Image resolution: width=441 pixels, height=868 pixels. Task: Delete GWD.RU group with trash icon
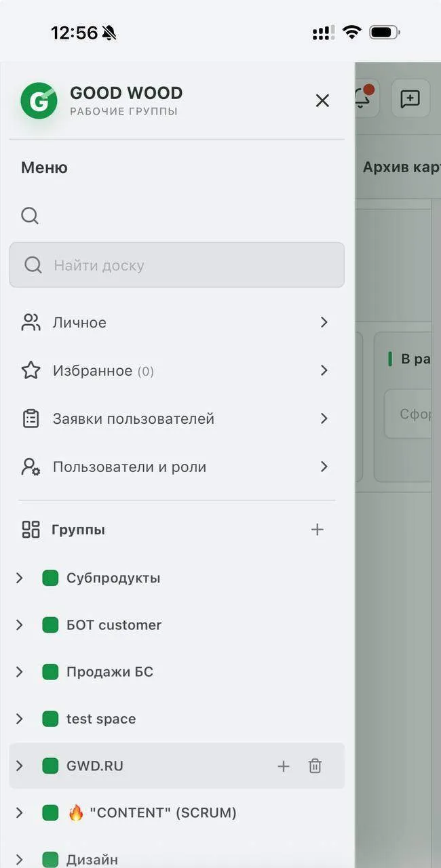tap(315, 766)
